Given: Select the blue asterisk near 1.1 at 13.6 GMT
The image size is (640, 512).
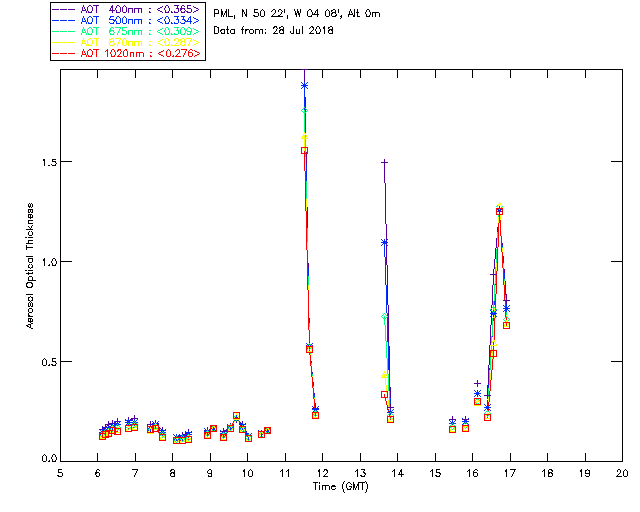Looking at the screenshot, I should [x=384, y=243].
